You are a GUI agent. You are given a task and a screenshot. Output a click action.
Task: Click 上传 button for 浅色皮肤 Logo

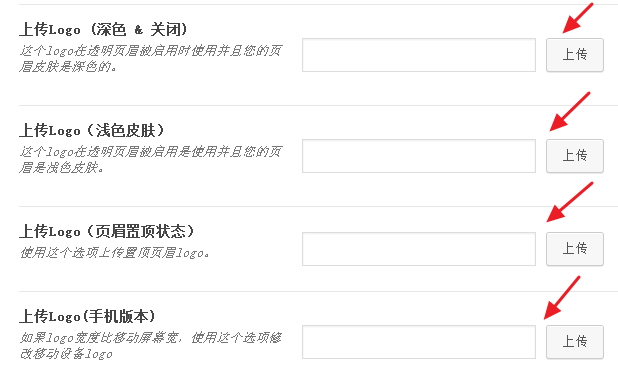[575, 156]
